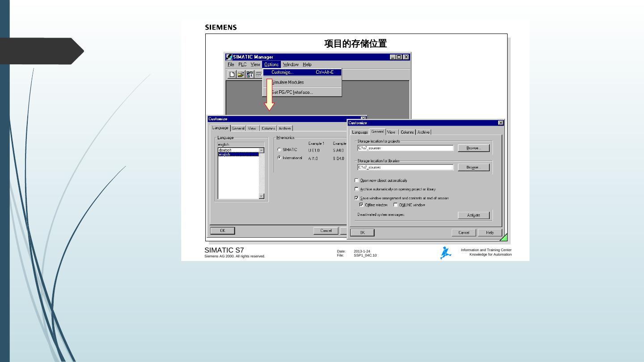Select the SIMATIC mnemonics radio button

coord(280,150)
